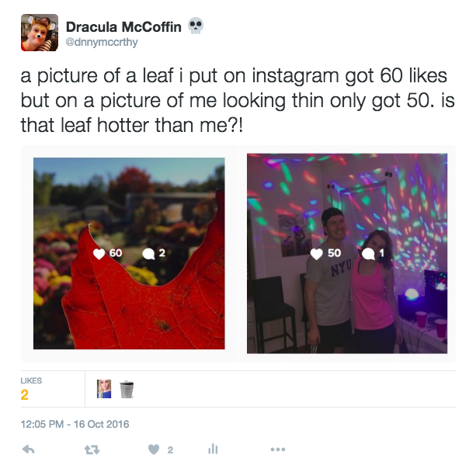View the blonde liker's avatar
476x465 pixels.
(x=104, y=389)
